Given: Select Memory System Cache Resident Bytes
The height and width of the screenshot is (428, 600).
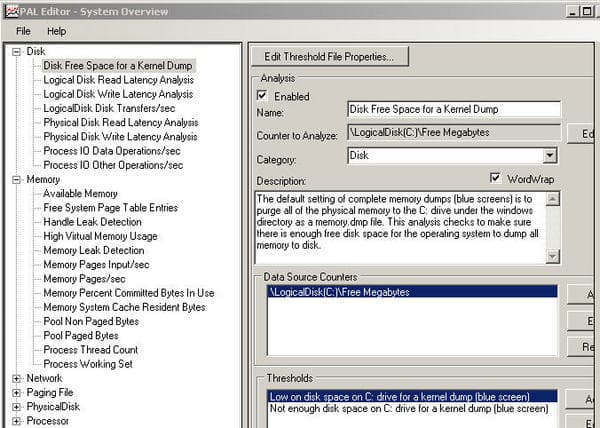Looking at the screenshot, I should (x=124, y=307).
